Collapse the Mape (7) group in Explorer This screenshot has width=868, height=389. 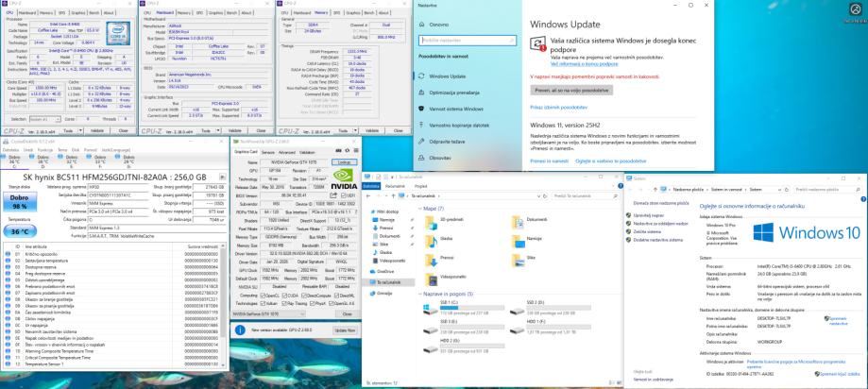click(420, 209)
